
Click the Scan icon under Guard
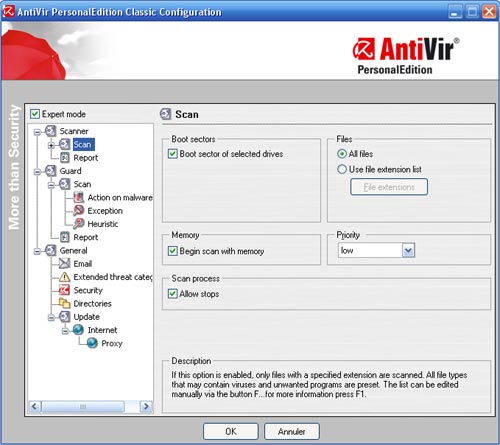[x=64, y=184]
